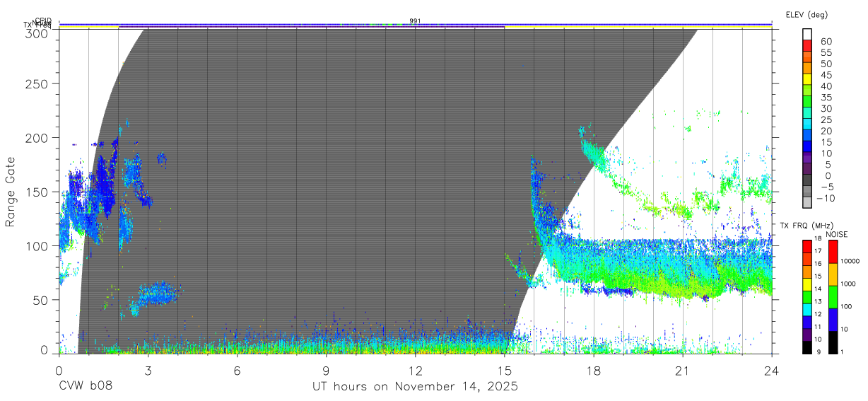Click the UT hours on November 14, 2025 label

416,387
